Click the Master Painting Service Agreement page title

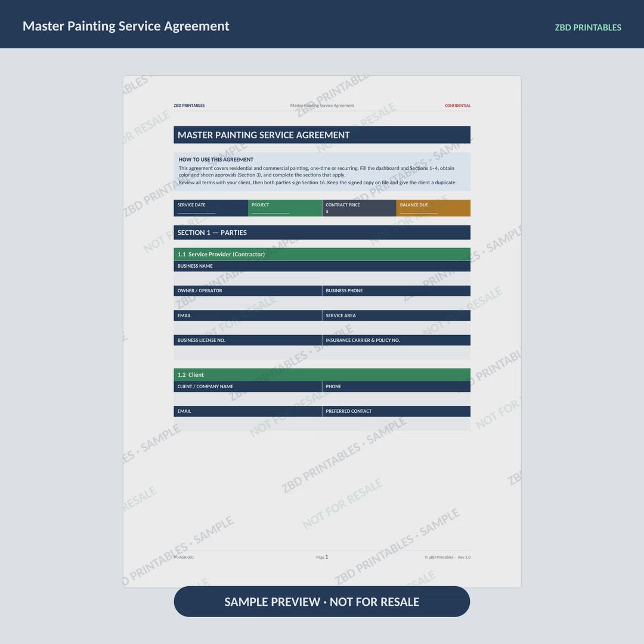pos(126,26)
